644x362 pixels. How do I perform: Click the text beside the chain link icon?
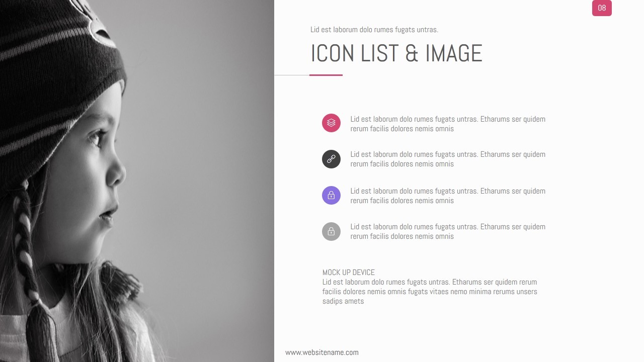pyautogui.click(x=448, y=159)
